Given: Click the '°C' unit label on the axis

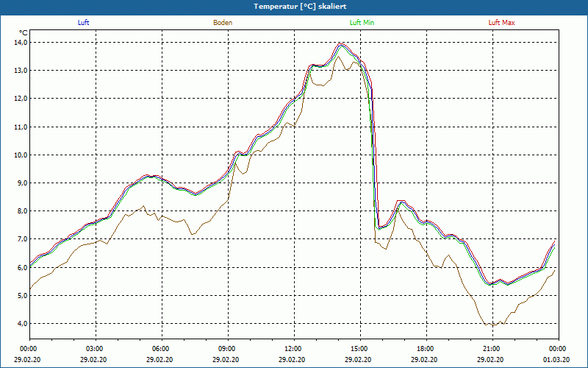Looking at the screenshot, I should point(24,33).
